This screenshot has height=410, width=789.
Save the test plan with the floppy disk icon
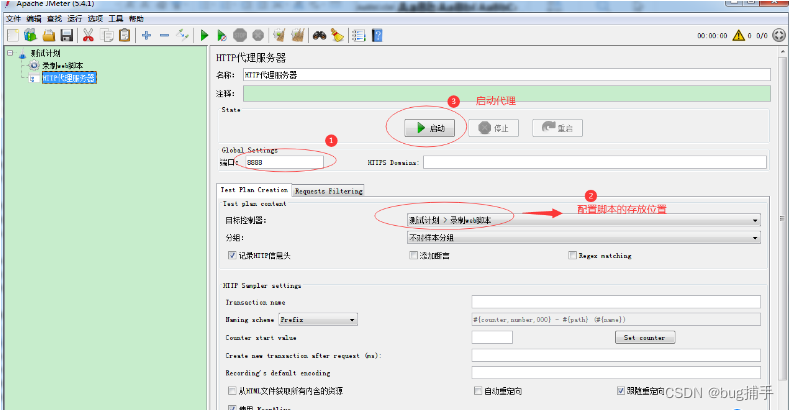tap(66, 35)
